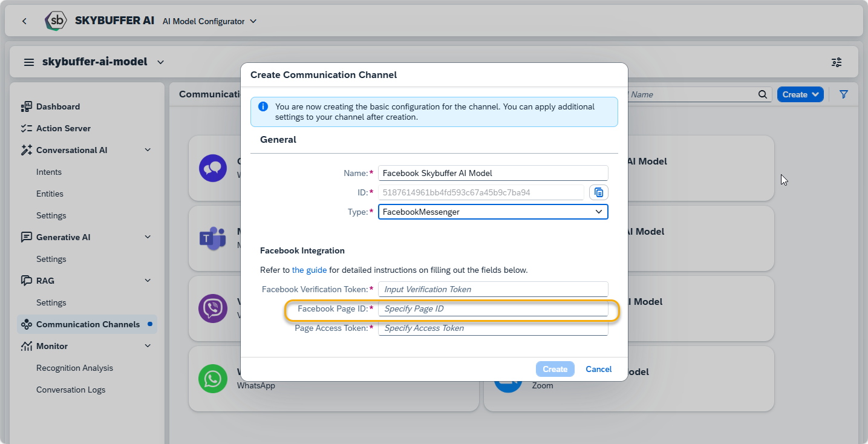Collapse the Monitor section chevron
868x444 pixels.
coord(148,346)
